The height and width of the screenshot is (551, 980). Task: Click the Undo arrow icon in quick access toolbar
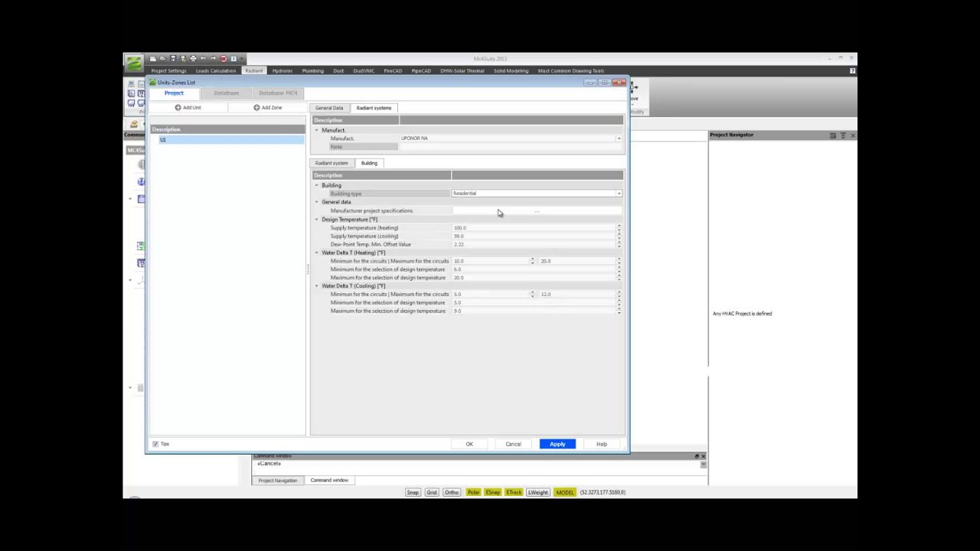point(203,59)
